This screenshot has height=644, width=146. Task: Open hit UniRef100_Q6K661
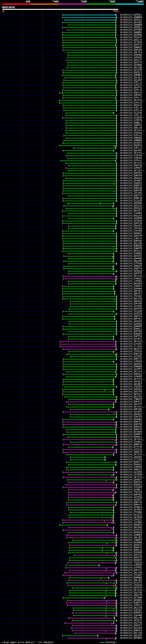(x=131, y=364)
